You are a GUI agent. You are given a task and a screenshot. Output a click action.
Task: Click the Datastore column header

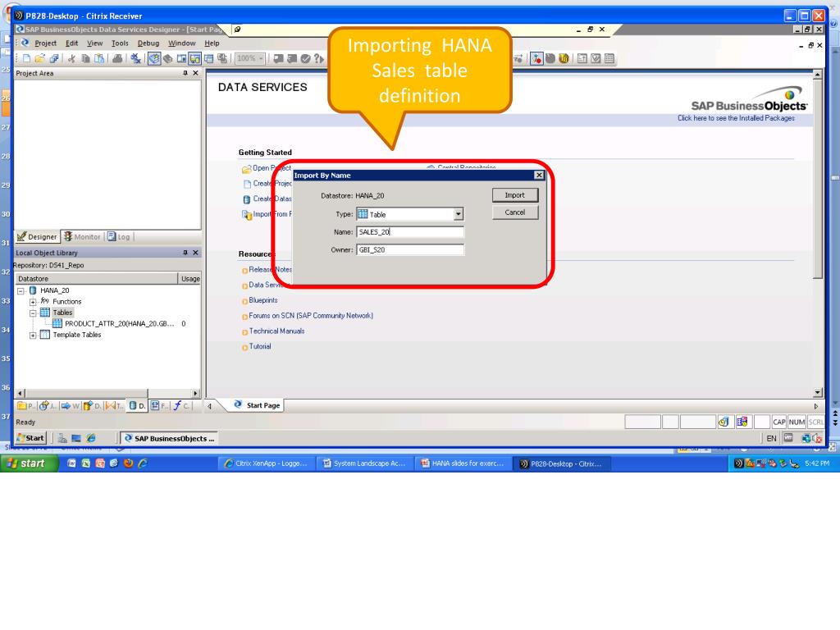point(97,279)
